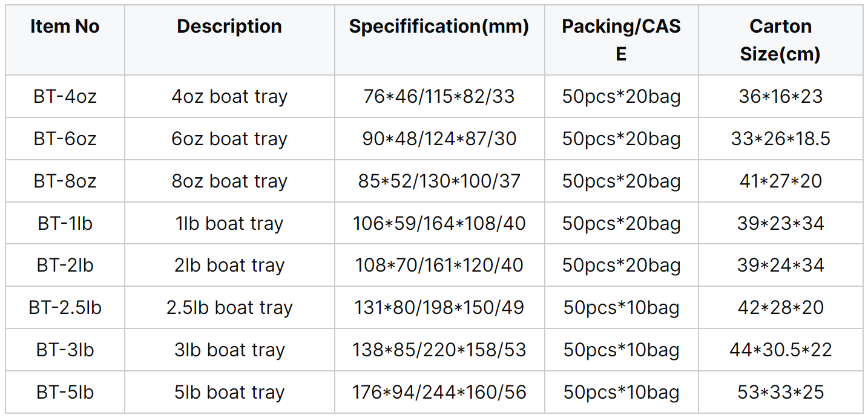868x418 pixels.
Task: Click the 2lb boat tray description
Action: [229, 266]
